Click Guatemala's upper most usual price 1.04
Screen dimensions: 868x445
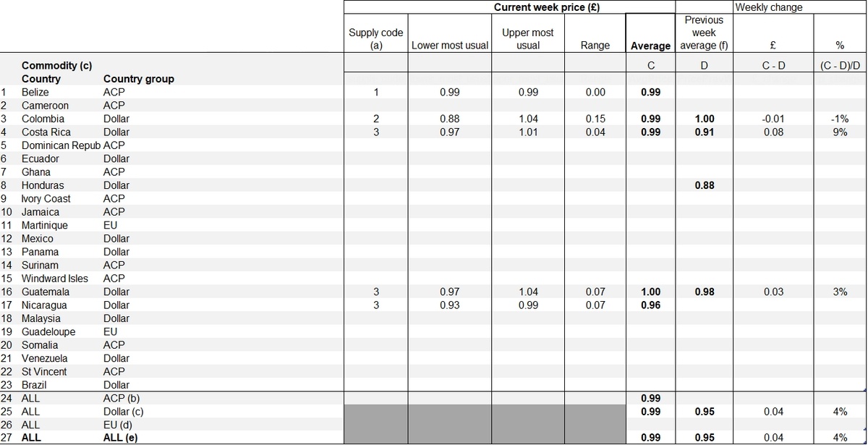528,292
